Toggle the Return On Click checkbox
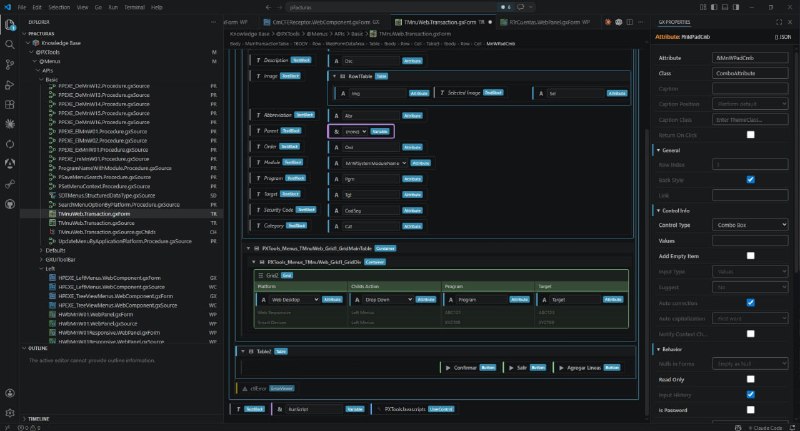The image size is (800, 431). coord(751,135)
